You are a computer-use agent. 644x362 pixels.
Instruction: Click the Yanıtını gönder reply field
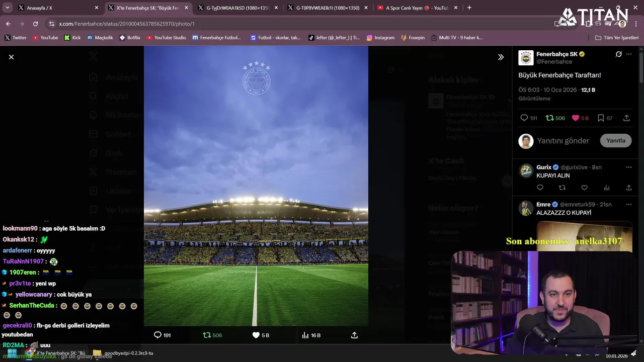click(563, 141)
